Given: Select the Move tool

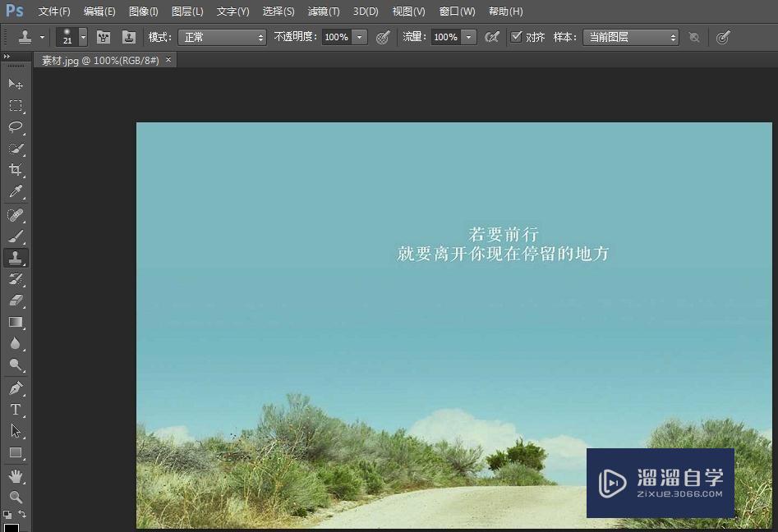Looking at the screenshot, I should (x=15, y=84).
